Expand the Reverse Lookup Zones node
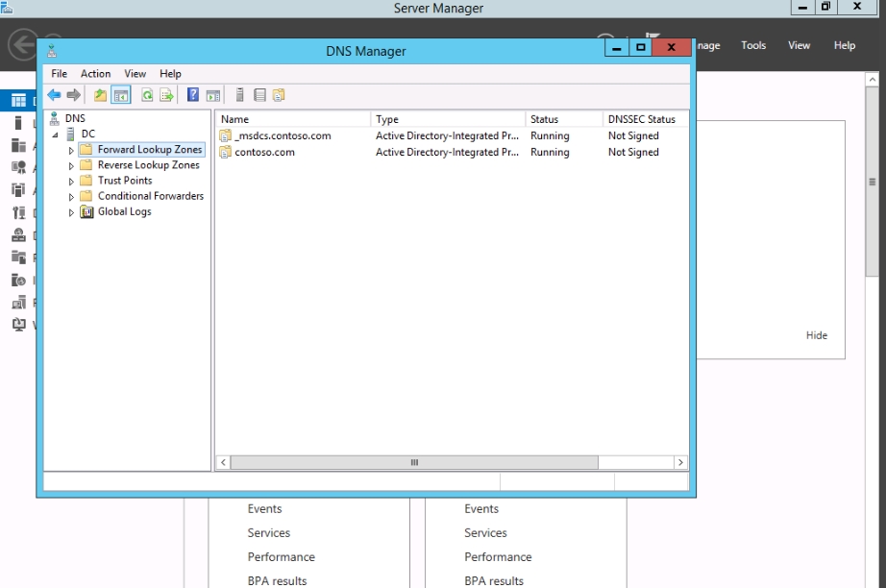The width and height of the screenshot is (886, 588). point(71,166)
